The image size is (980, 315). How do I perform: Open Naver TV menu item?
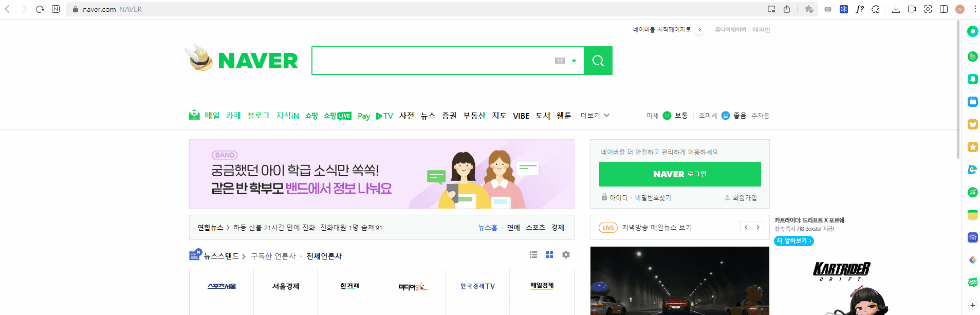tap(384, 116)
